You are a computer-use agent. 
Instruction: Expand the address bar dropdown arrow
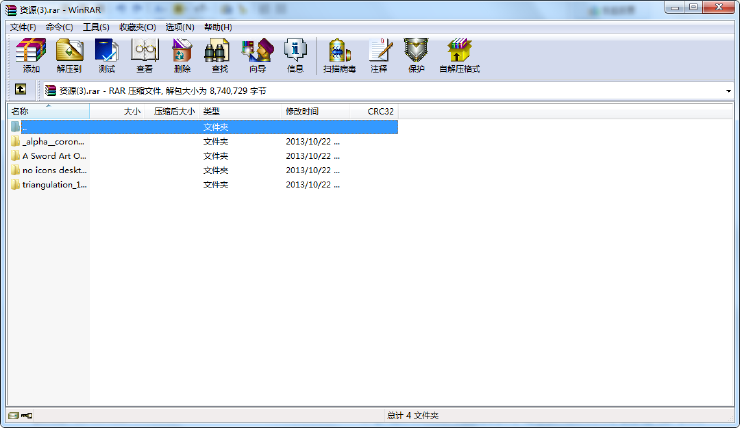click(x=729, y=91)
